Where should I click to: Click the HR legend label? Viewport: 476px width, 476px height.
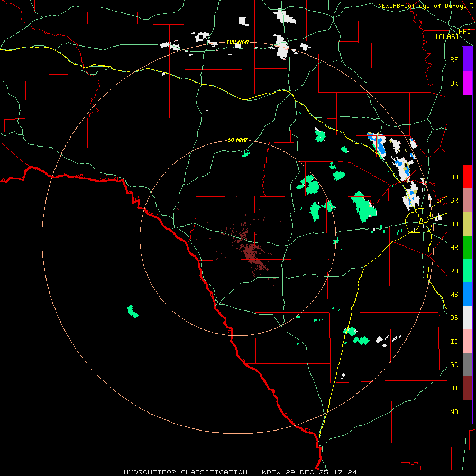(454, 248)
